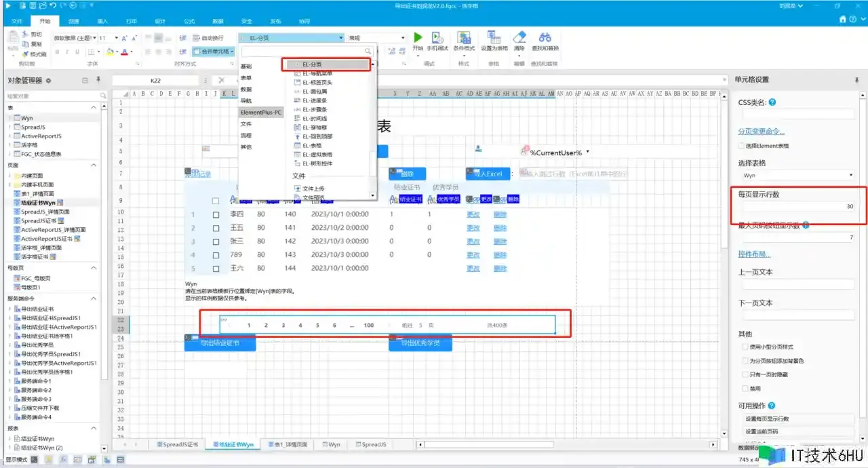Click the green 开始 run icon
The image size is (868, 468).
click(418, 38)
